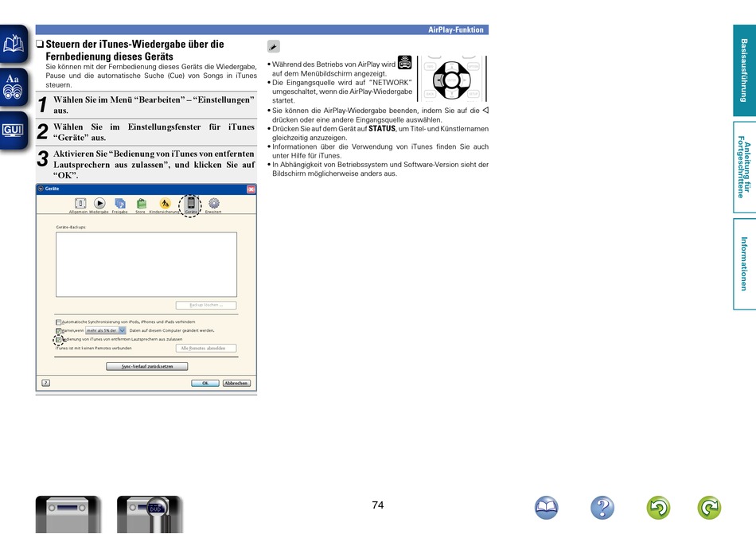Viewport: 756px width, 534px height.
Task: Click Alle Remotes abmelden button
Action: [206, 348]
